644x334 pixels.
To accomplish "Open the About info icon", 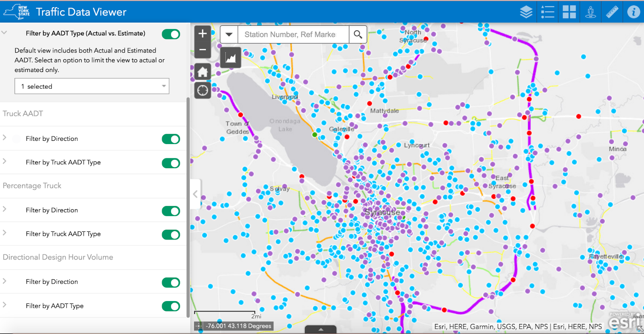I will coord(634,12).
